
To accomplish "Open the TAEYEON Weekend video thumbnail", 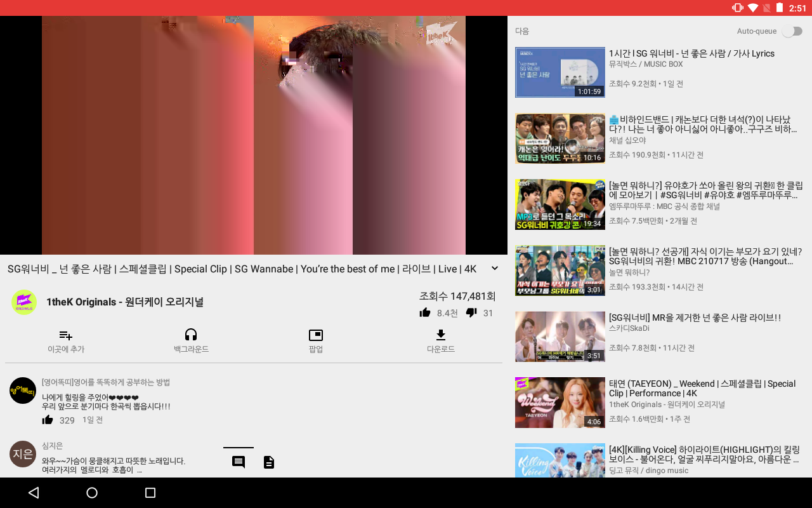I will pos(560,403).
